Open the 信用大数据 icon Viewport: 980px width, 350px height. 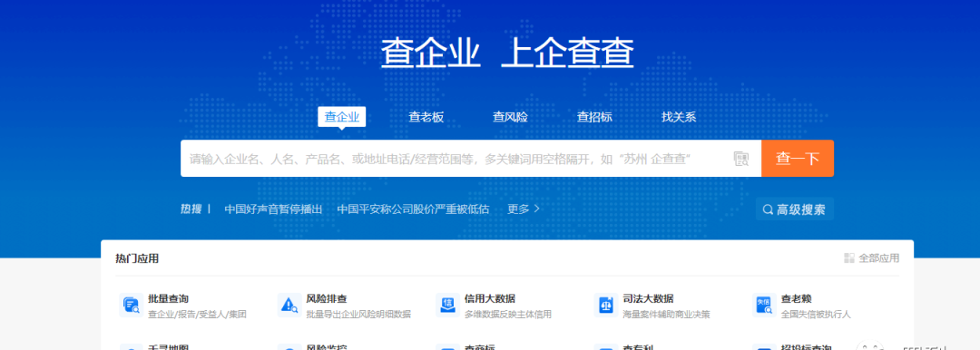(447, 305)
